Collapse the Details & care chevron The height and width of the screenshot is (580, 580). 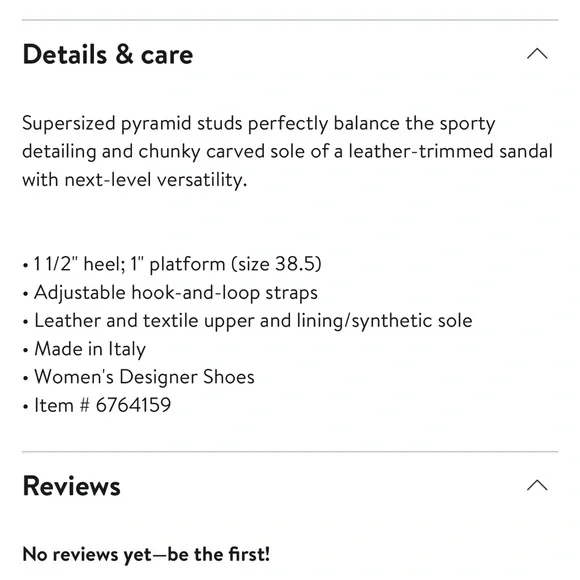tap(537, 54)
